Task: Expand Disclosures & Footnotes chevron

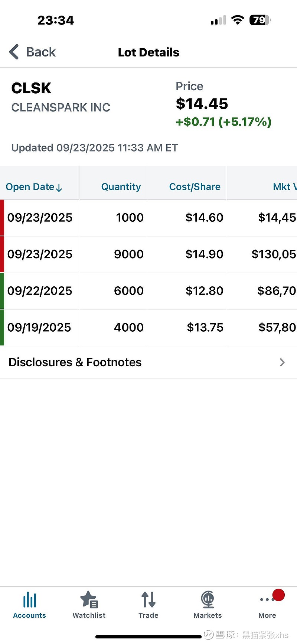Action: pos(282,362)
